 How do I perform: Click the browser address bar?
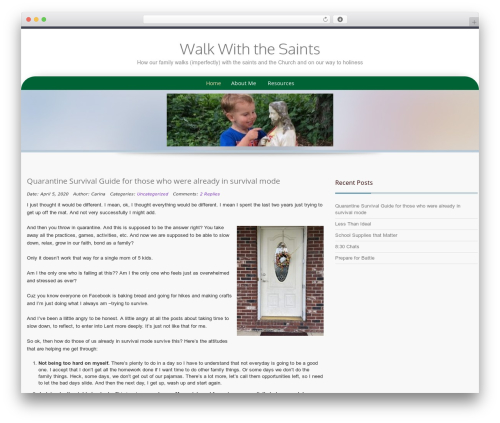(x=237, y=19)
